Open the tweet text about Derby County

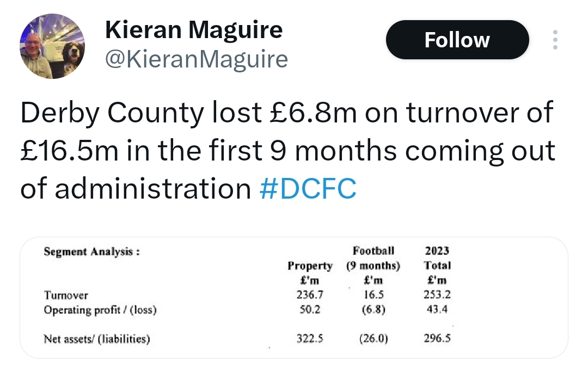[287, 150]
